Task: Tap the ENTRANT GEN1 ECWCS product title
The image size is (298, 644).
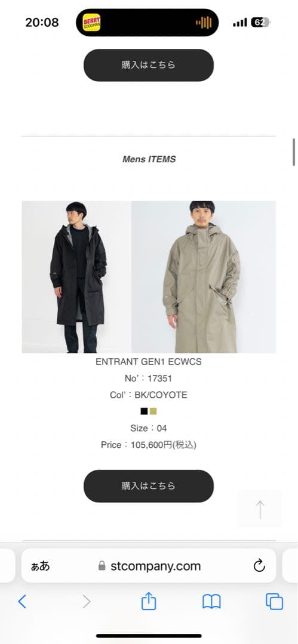Action: 149,362
